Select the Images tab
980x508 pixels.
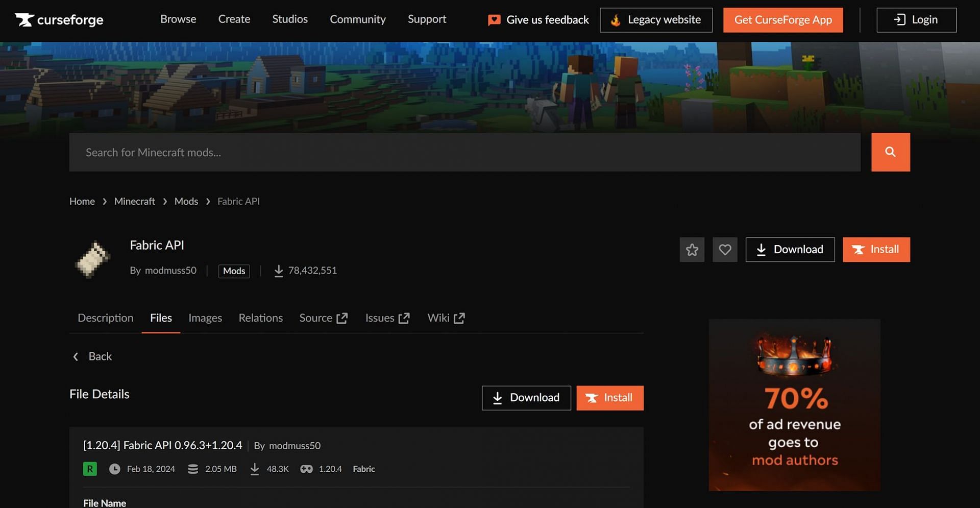tap(205, 318)
